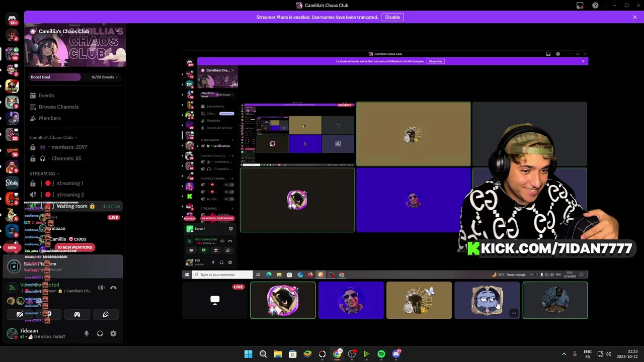
Task: Click Désactiver in the shared stream banner
Action: 435,61
